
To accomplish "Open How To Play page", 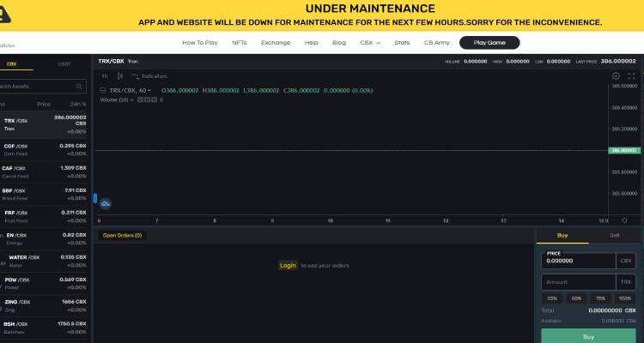I will [x=200, y=43].
